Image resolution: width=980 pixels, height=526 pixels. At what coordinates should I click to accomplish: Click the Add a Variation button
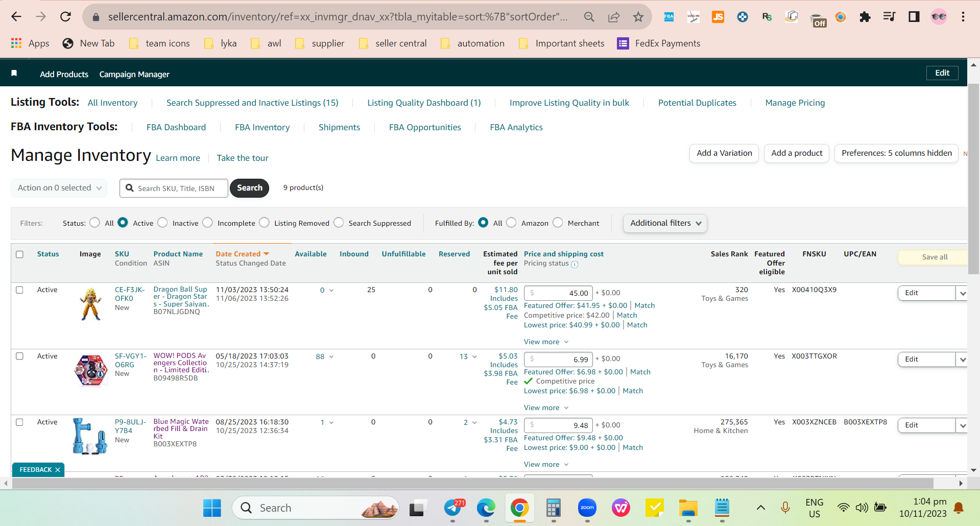pyautogui.click(x=724, y=153)
